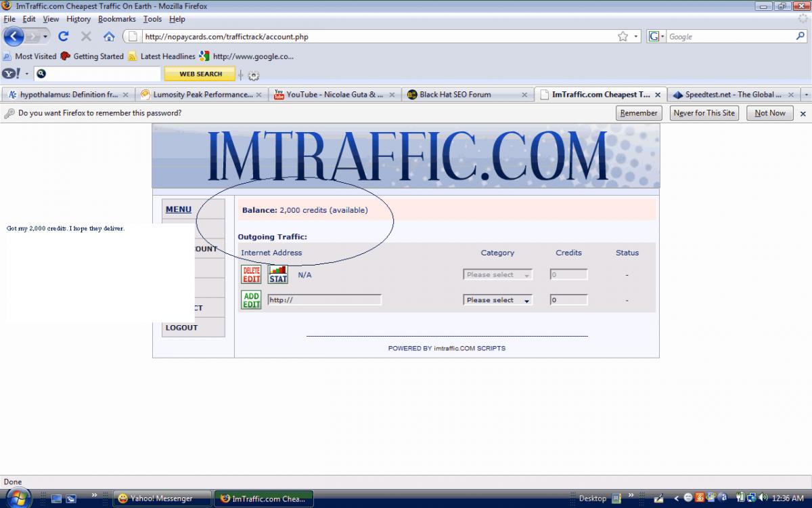
Task: Dismiss the remember password notification bar
Action: coord(803,114)
